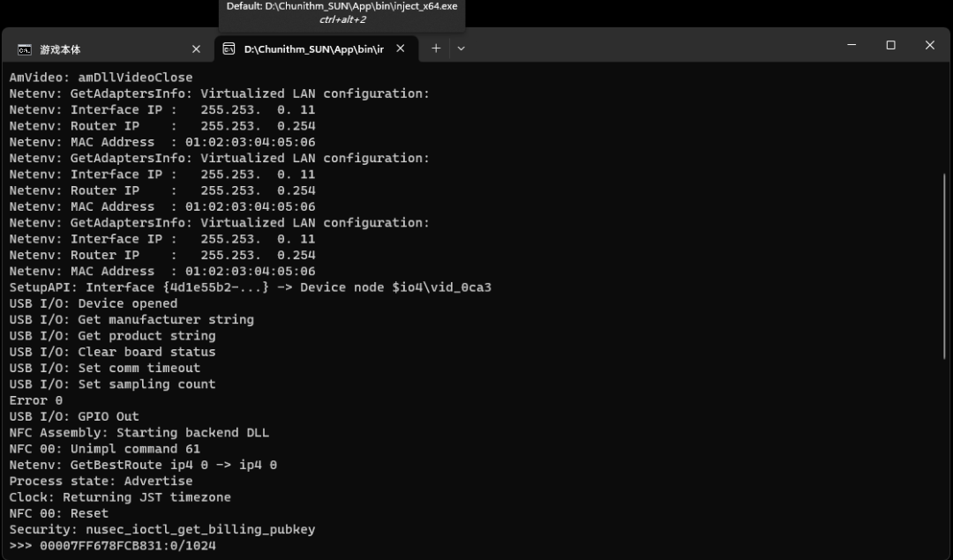
Task: Expand the new tab profile dropdown chevron
Action: tap(461, 49)
